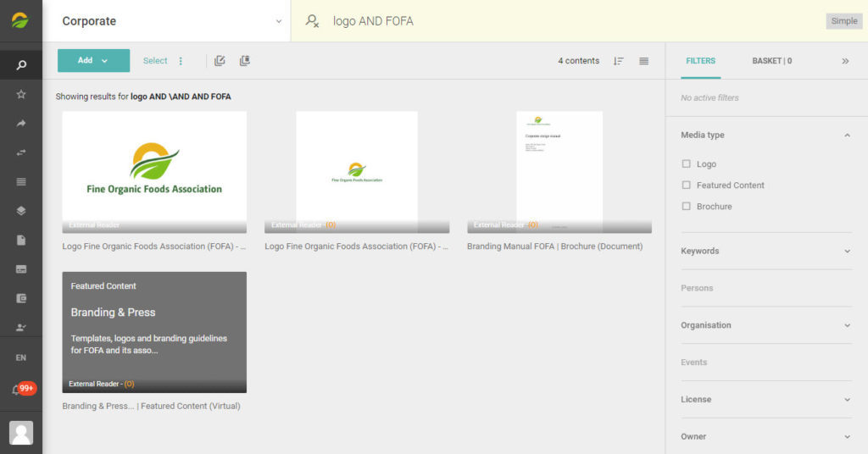Image resolution: width=868 pixels, height=454 pixels.
Task: Open the user avatar profile
Action: pos(21,433)
